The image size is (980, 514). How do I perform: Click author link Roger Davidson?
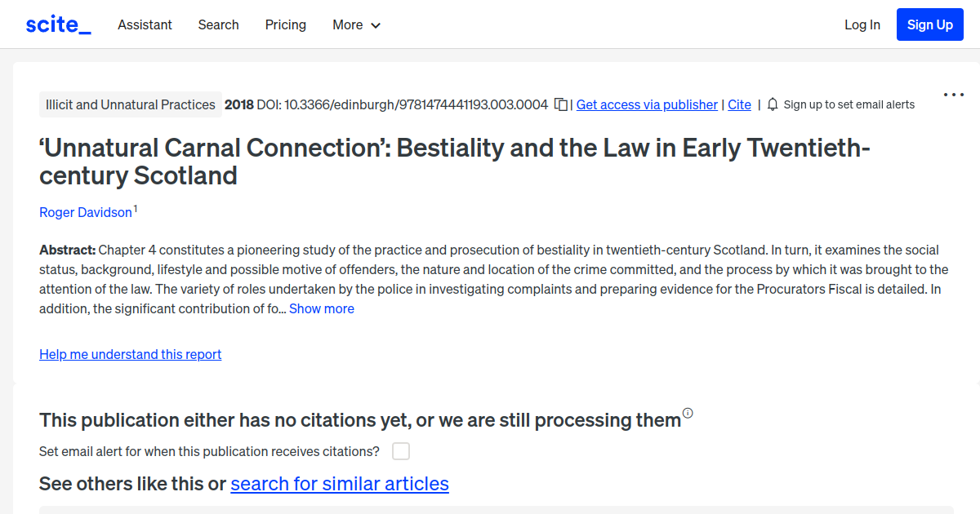85,212
